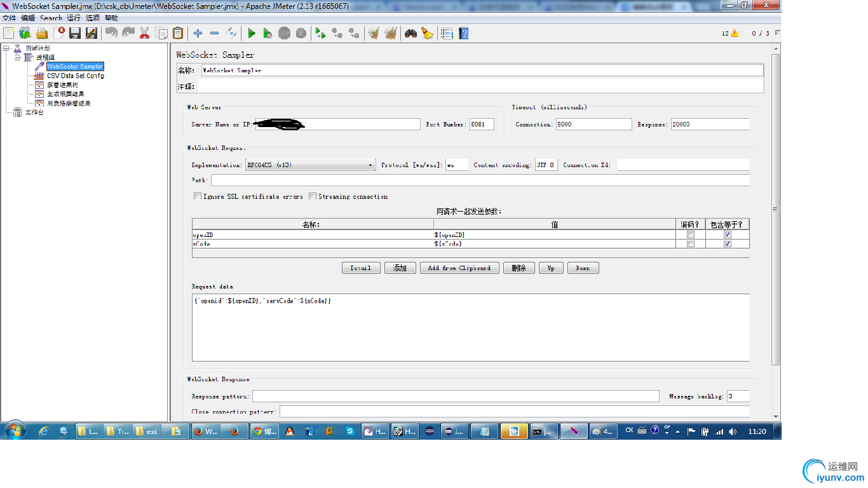
Task: Open the Search menu
Action: coord(51,18)
